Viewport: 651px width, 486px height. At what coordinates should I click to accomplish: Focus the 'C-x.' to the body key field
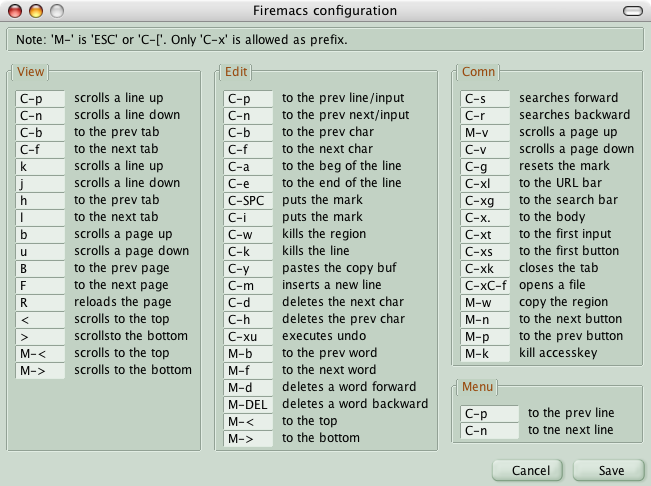pyautogui.click(x=485, y=218)
